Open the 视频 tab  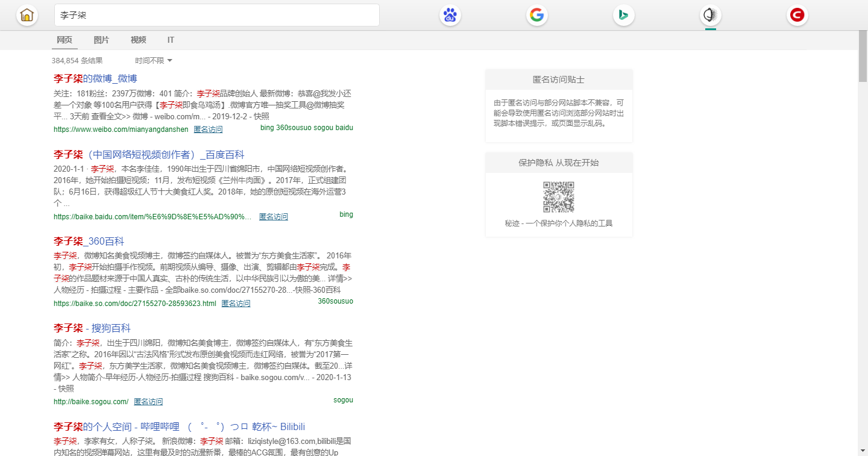(x=138, y=40)
